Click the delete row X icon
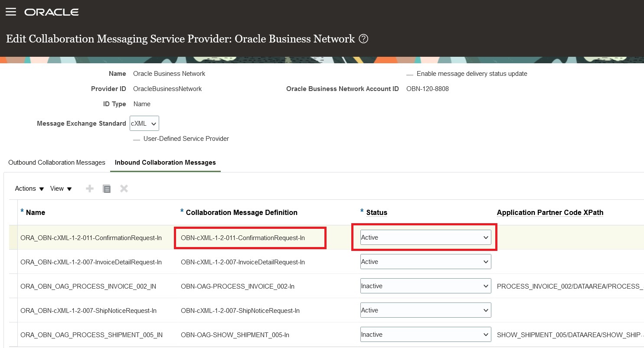Screen dimensions: 644x348 (x=124, y=189)
